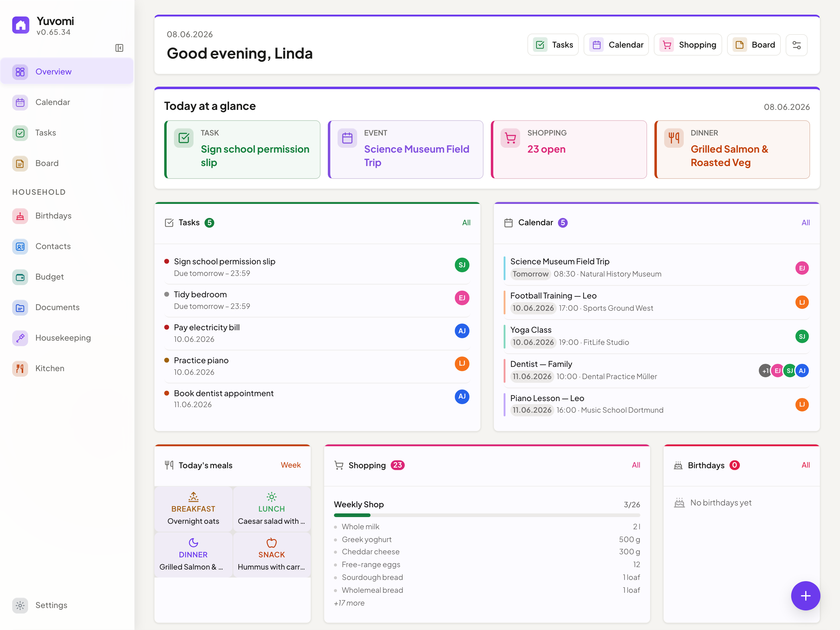Click the Yuvomi home logo icon
Screen dimensions: 840x630
coord(20,25)
